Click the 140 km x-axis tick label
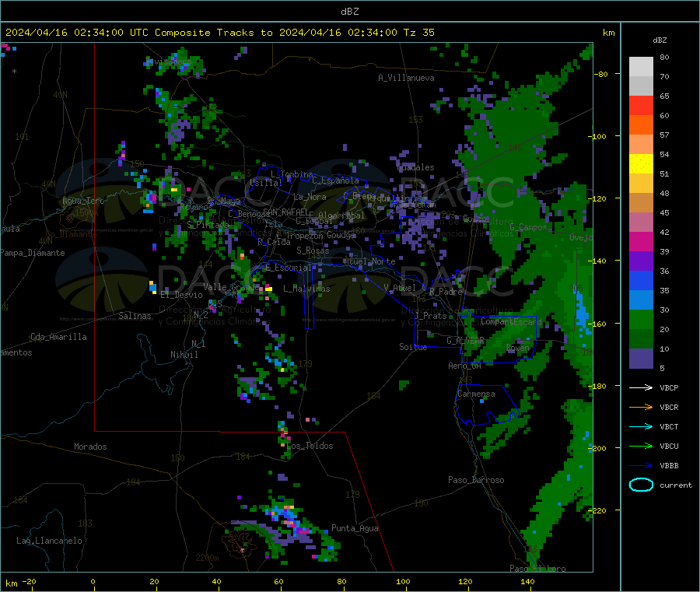 [x=527, y=581]
